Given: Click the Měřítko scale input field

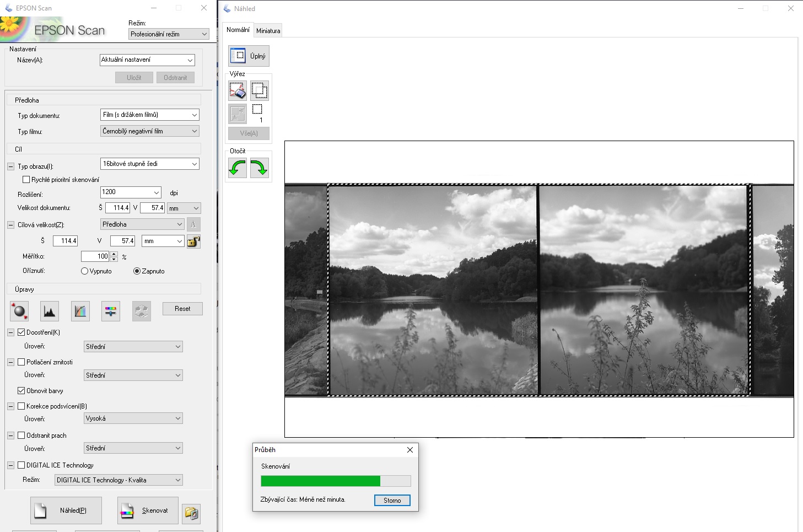Looking at the screenshot, I should pos(95,256).
